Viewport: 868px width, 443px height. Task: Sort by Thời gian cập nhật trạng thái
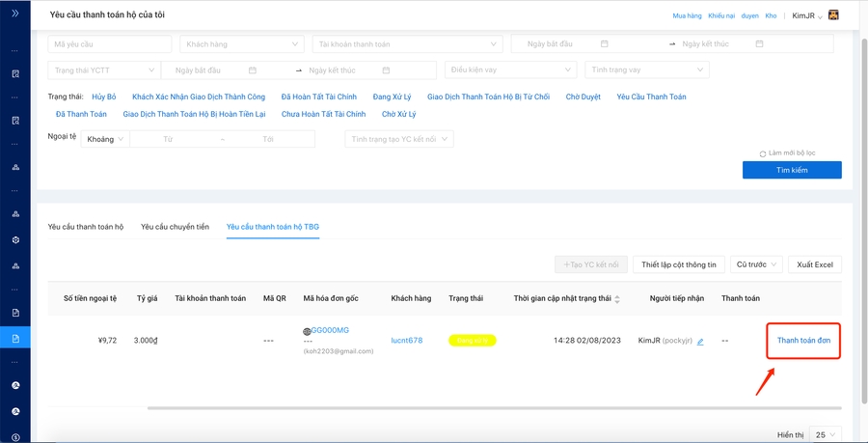[617, 299]
